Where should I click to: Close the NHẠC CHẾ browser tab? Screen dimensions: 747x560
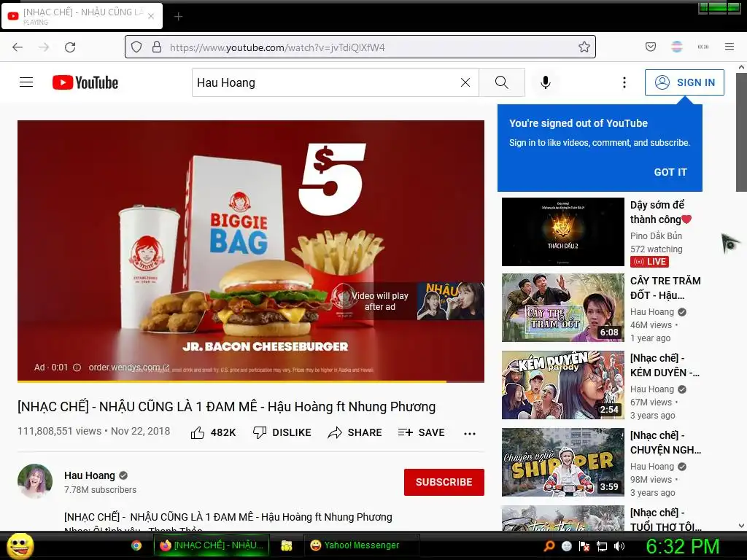coord(151,16)
